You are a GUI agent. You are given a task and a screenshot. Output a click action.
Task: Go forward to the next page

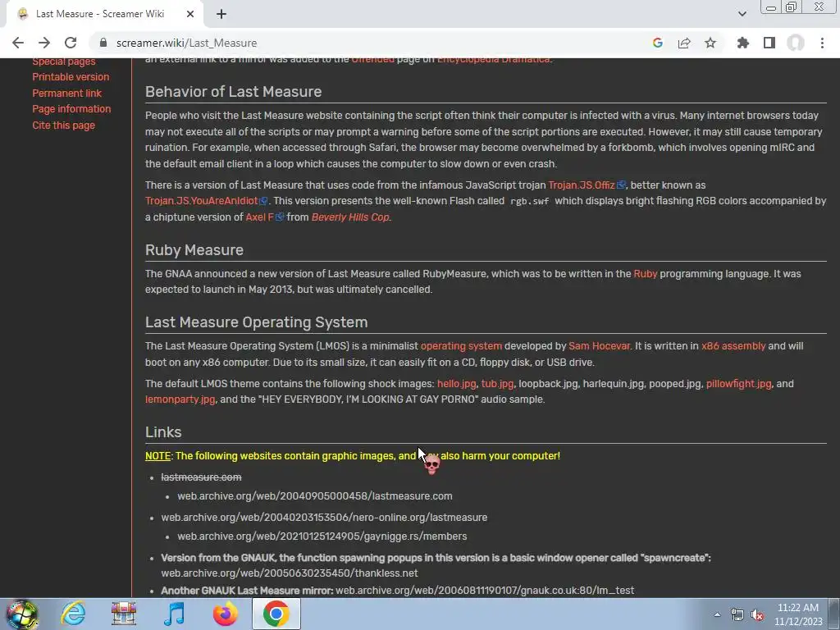coord(44,43)
